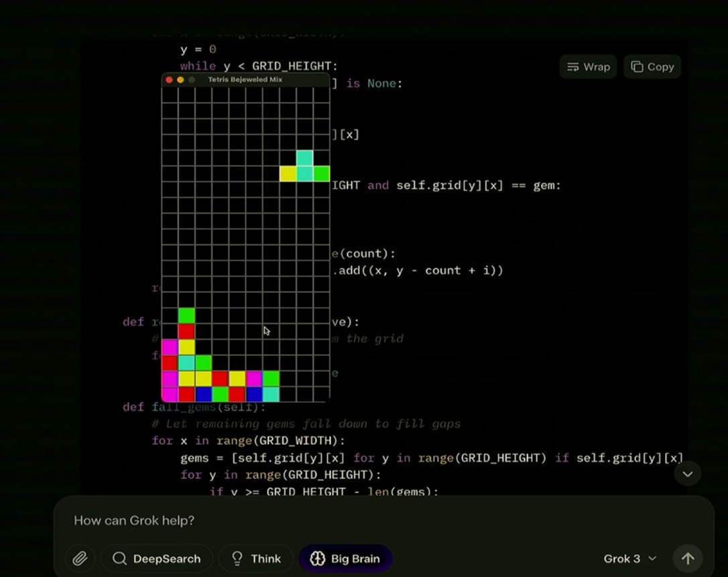Enable DeepSearch mode
The width and height of the screenshot is (728, 577).
[156, 558]
